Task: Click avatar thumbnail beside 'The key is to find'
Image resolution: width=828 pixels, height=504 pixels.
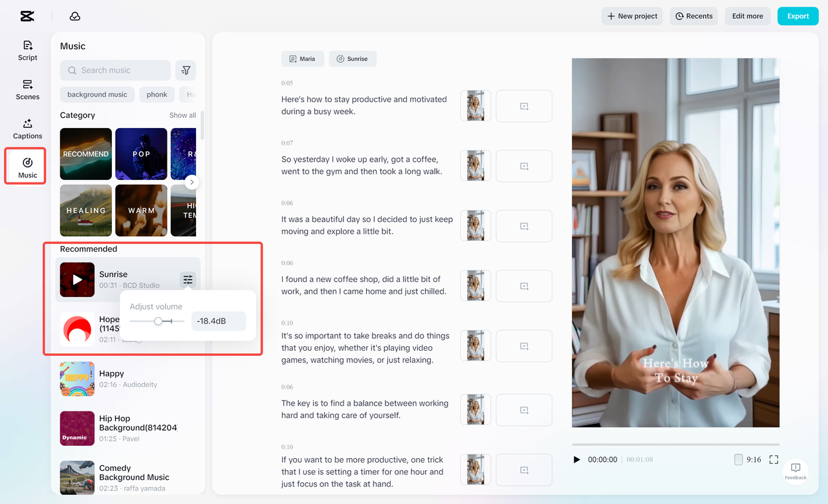Action: point(475,409)
